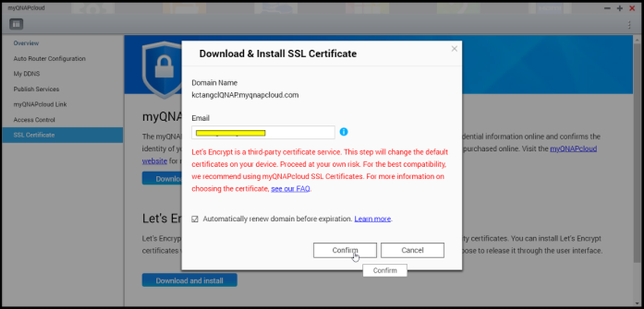Click the Domain Name label
The image size is (644, 309).
point(214,82)
